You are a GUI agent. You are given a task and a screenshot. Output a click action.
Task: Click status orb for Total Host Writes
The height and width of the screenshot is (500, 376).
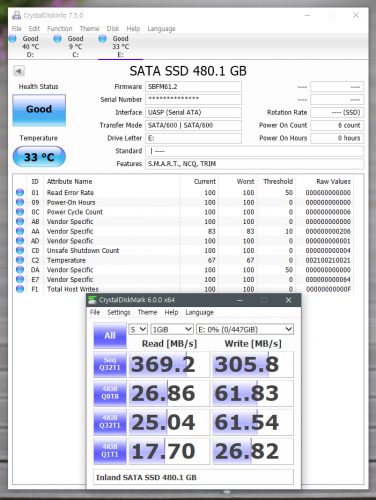pos(20,289)
